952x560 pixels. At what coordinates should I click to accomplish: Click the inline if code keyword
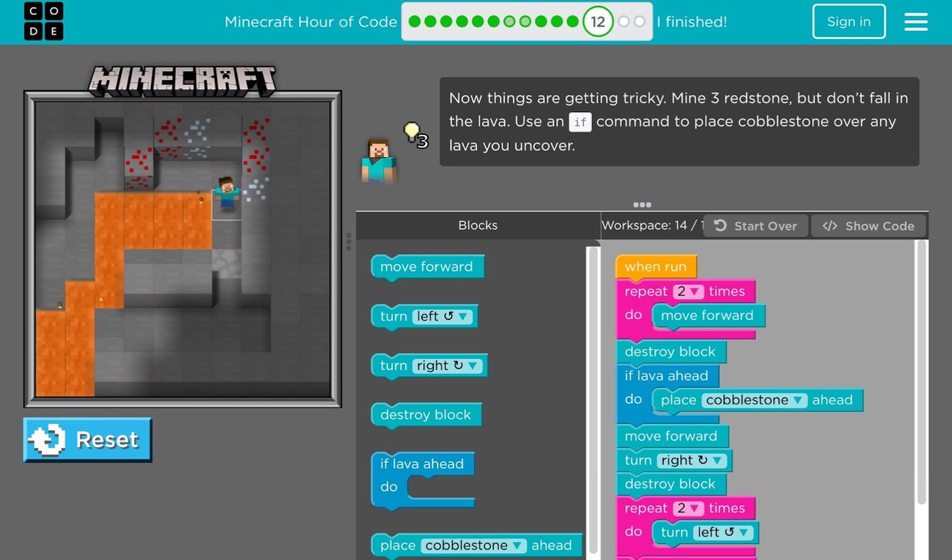click(x=580, y=122)
